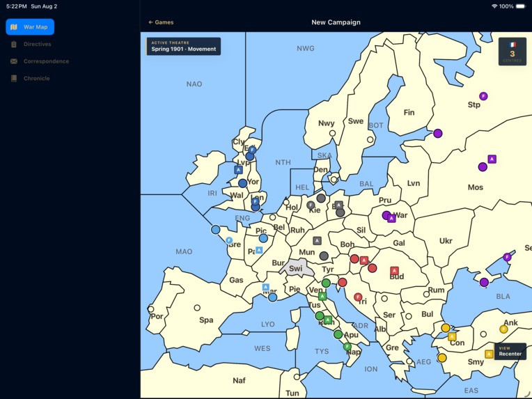The width and height of the screenshot is (532, 399).
Task: Click the Greece supply centre dot
Action: (x=409, y=361)
